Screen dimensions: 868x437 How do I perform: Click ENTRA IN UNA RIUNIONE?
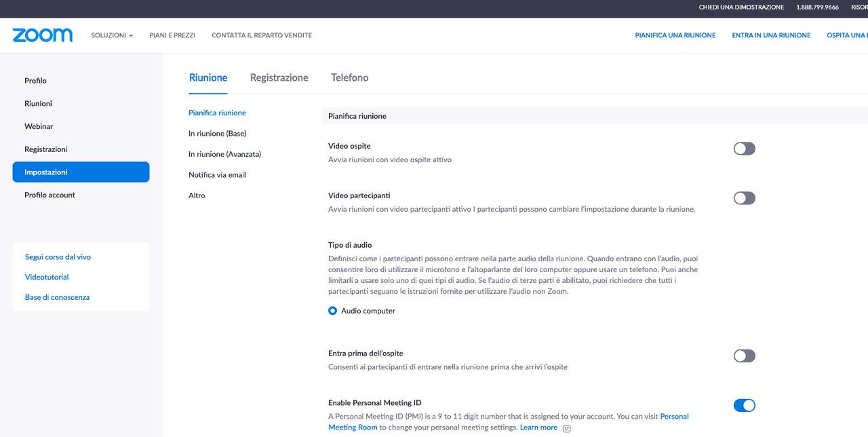(x=771, y=35)
